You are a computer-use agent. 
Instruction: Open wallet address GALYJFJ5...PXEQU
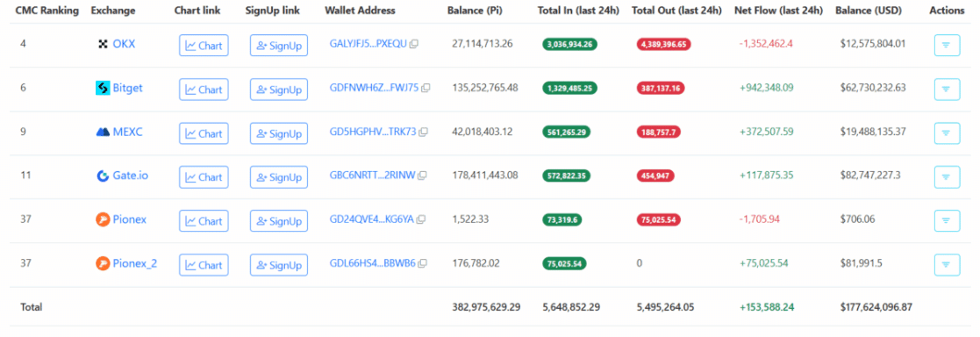coord(368,44)
